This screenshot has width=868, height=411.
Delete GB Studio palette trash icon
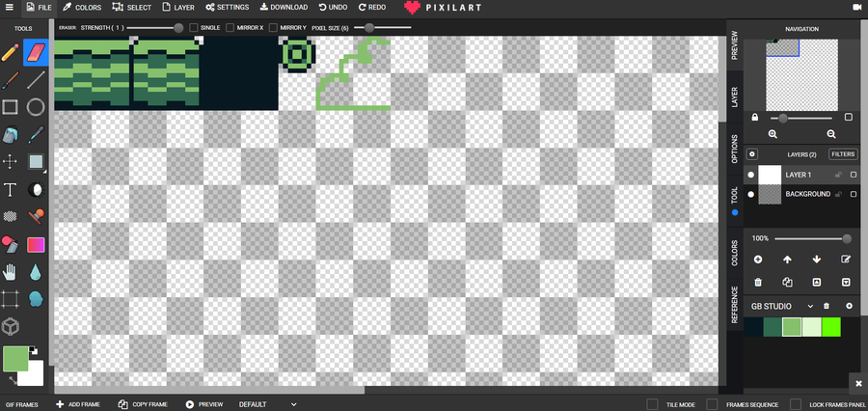[827, 306]
